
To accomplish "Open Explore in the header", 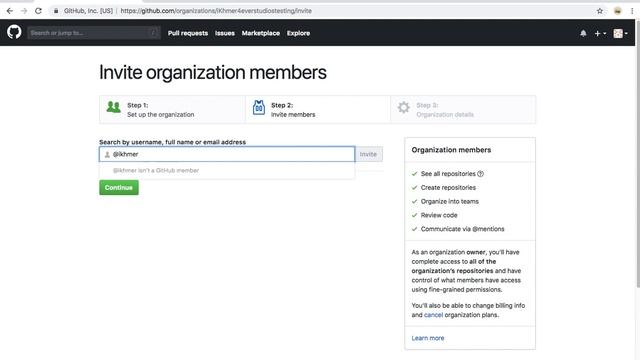I will [x=298, y=33].
